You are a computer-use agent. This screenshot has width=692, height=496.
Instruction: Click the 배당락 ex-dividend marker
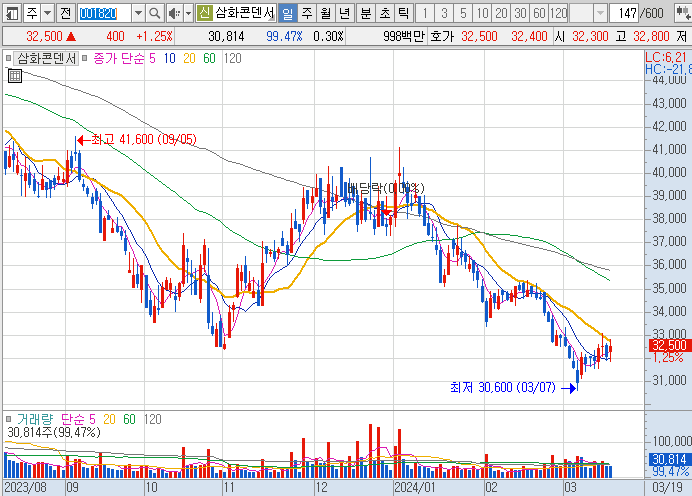pos(385,189)
